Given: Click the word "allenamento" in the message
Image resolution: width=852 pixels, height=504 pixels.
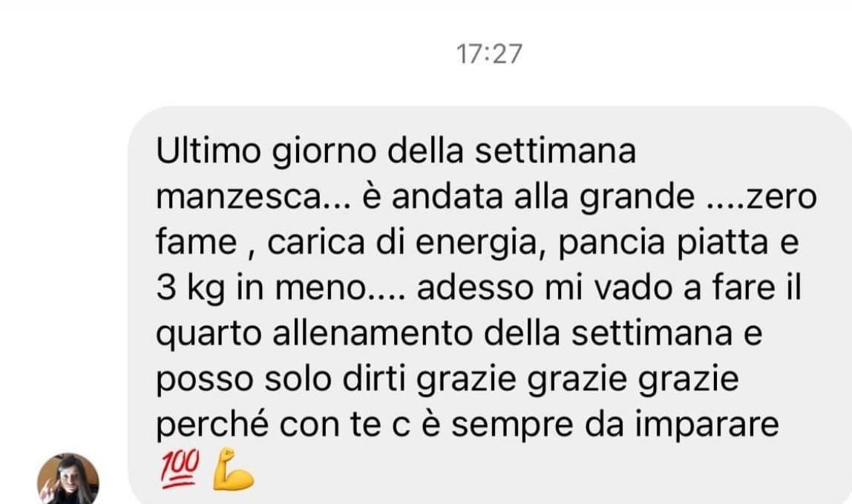Looking at the screenshot, I should tap(373, 333).
